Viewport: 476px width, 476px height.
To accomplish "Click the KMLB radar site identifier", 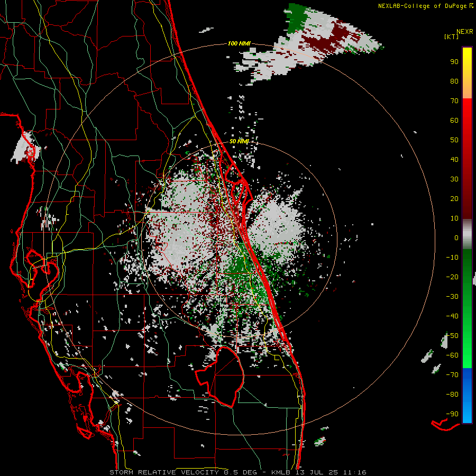I will click(281, 472).
